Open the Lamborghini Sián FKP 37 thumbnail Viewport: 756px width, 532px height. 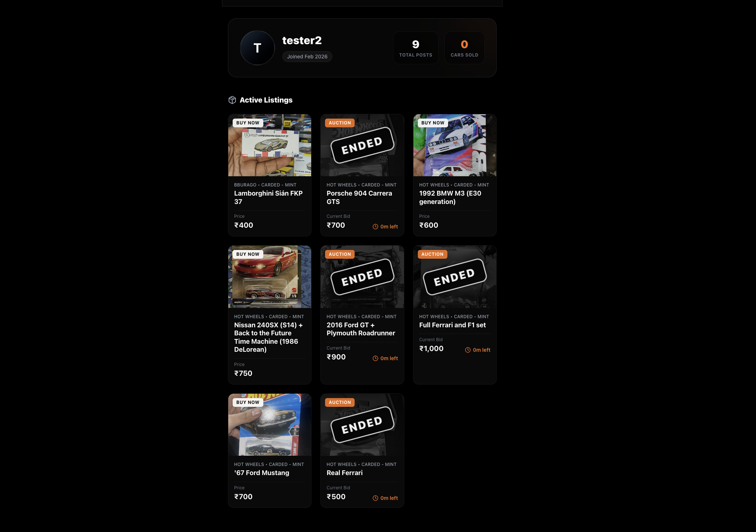[270, 145]
